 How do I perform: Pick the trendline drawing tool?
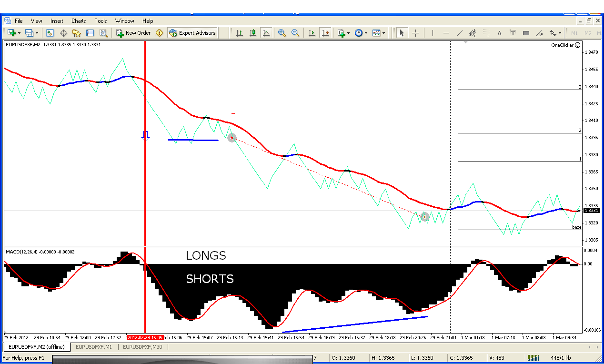click(460, 33)
